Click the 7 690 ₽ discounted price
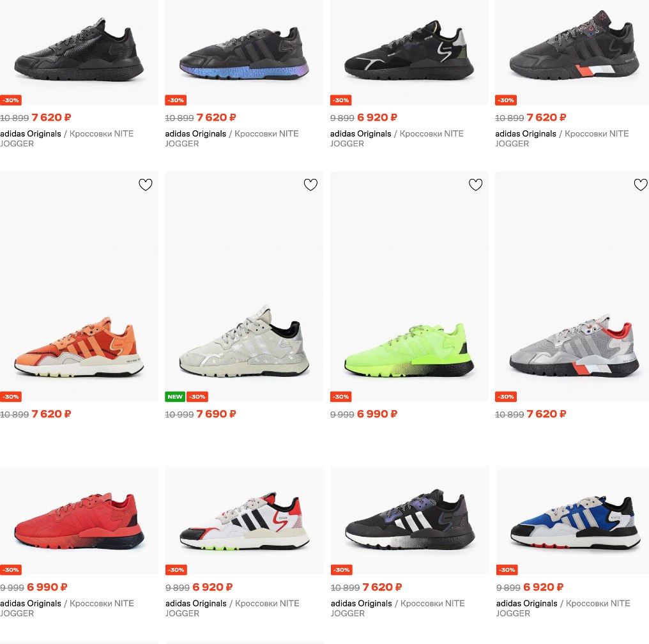 tap(216, 414)
